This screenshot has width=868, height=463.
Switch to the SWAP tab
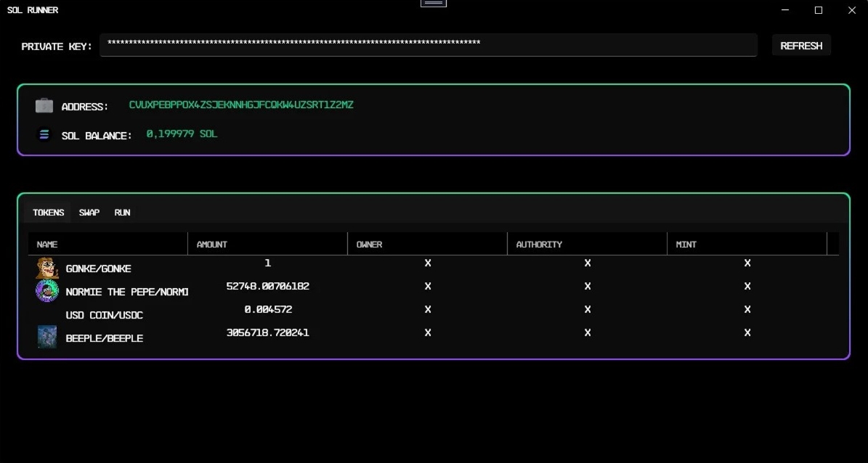[x=89, y=212]
